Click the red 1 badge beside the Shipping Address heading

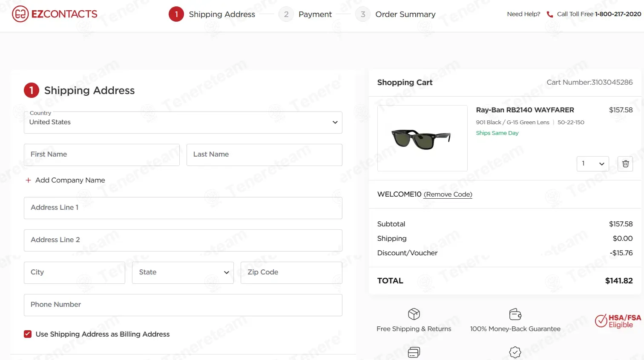32,90
